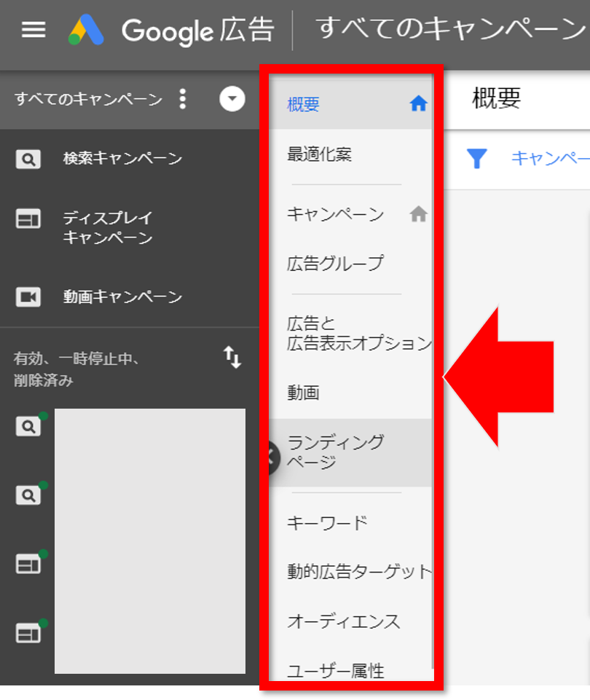
Task: Expand the round dropdown arrow in sidebar header
Action: (232, 98)
